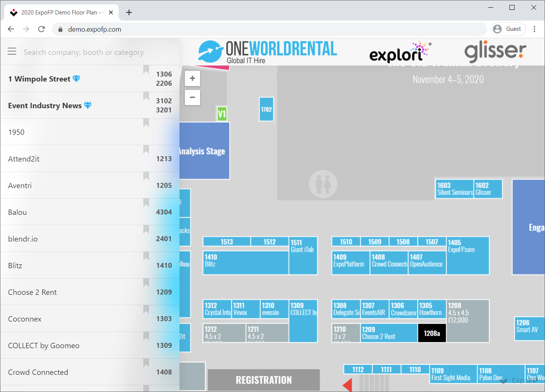Screen dimensions: 545x392
Task: Select COLLECT by Goomeo in the list
Action: coord(90,345)
